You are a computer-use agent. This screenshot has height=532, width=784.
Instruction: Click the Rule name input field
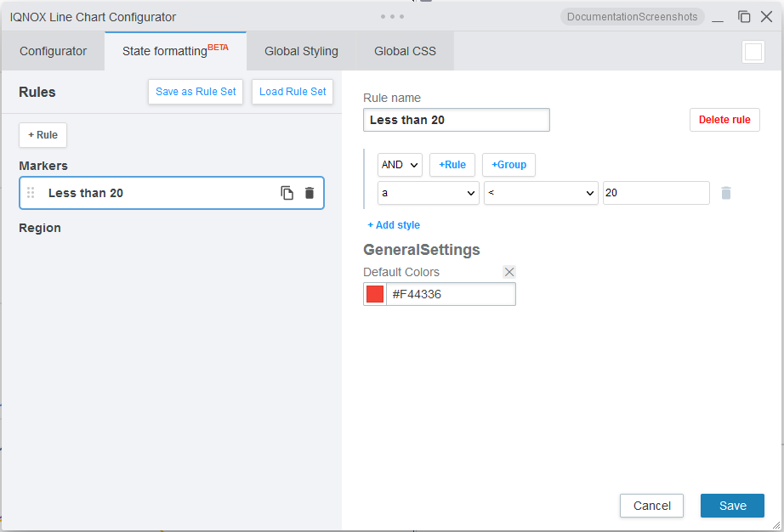point(456,120)
